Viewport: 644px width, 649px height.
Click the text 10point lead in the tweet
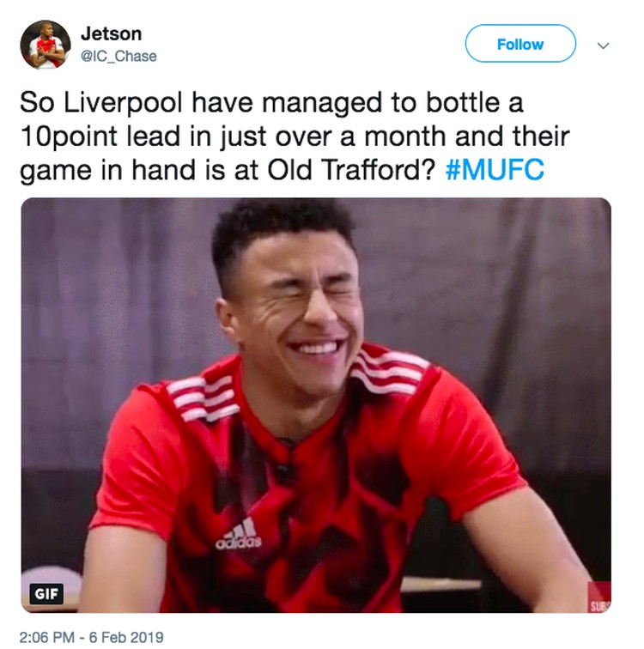pos(100,136)
